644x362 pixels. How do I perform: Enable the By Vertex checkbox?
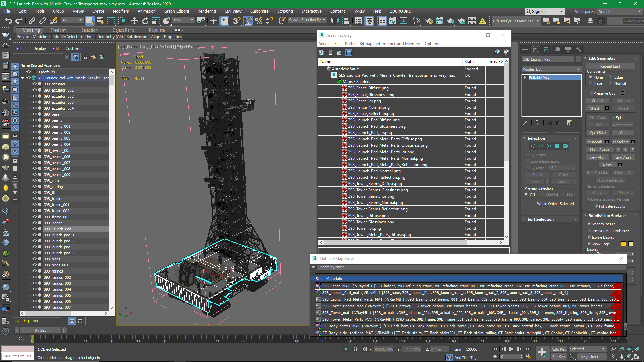coord(528,155)
